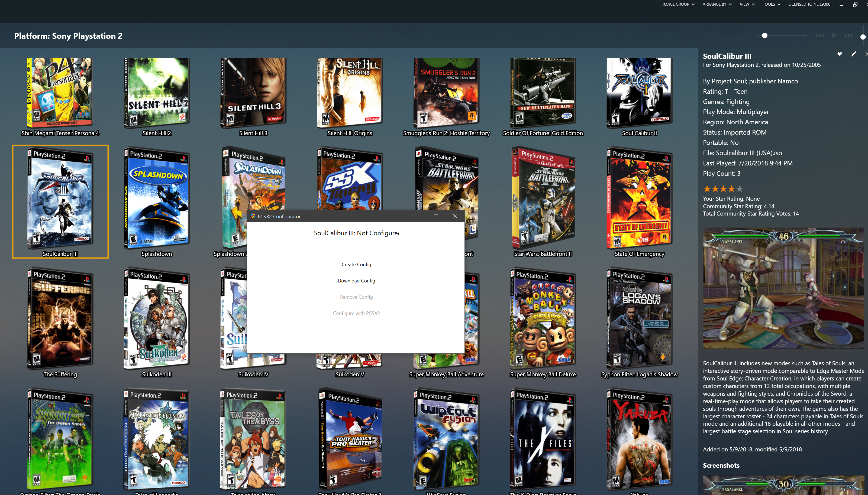Close the PCSX2 Configurator dialog
This screenshot has height=495, width=868.
[455, 216]
